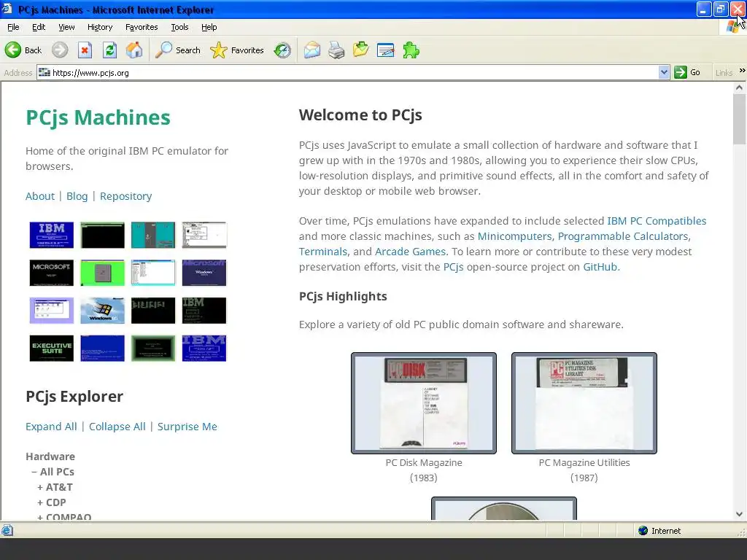The image size is (747, 560).
Task: Click the PCjs open-source project link
Action: click(x=453, y=267)
